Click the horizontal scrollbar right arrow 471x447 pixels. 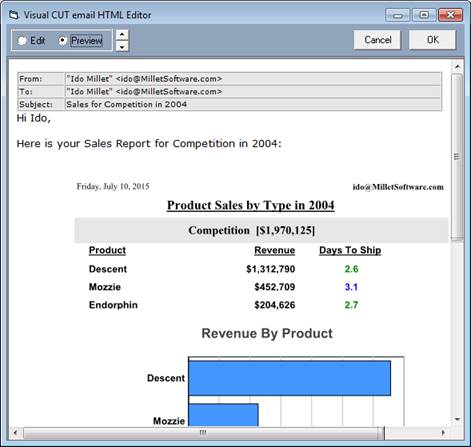coord(443,433)
